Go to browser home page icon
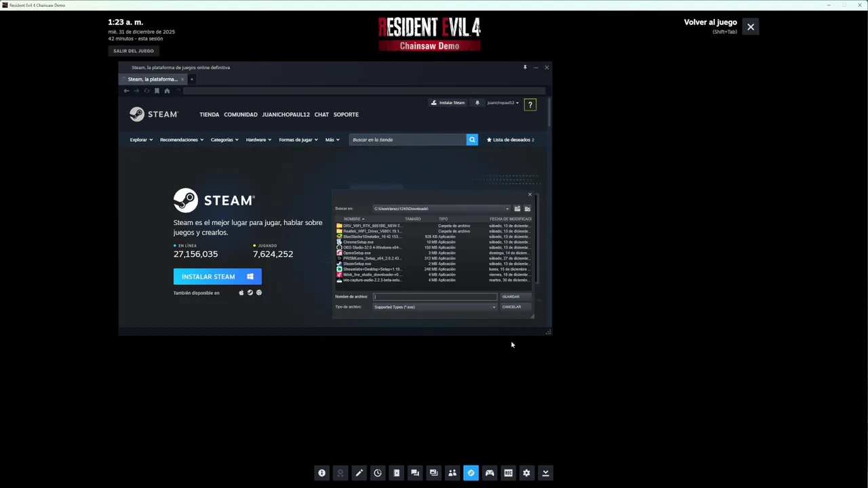Viewport: 868px width, 488px height. click(x=167, y=91)
